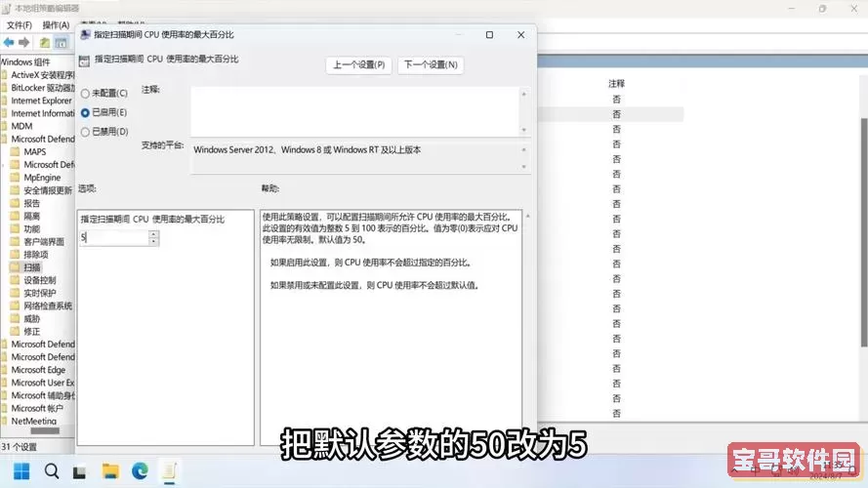Go to 上一个设置(P)

(x=358, y=64)
